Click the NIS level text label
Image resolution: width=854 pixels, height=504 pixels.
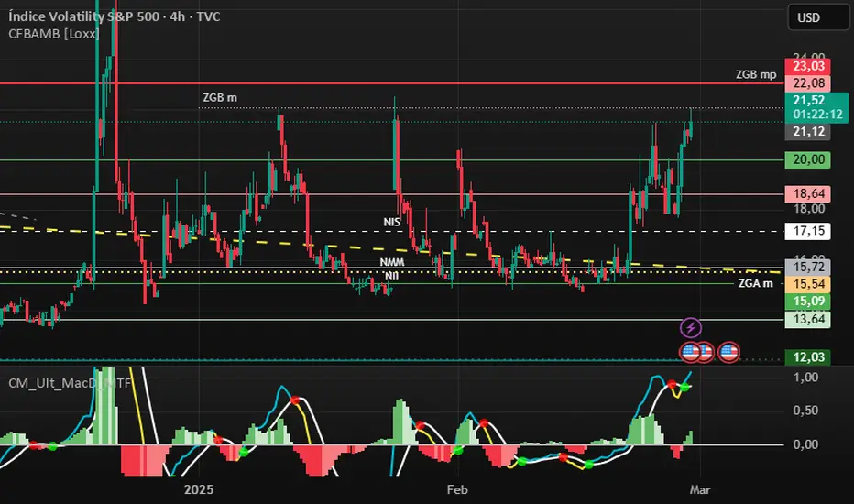(x=393, y=223)
